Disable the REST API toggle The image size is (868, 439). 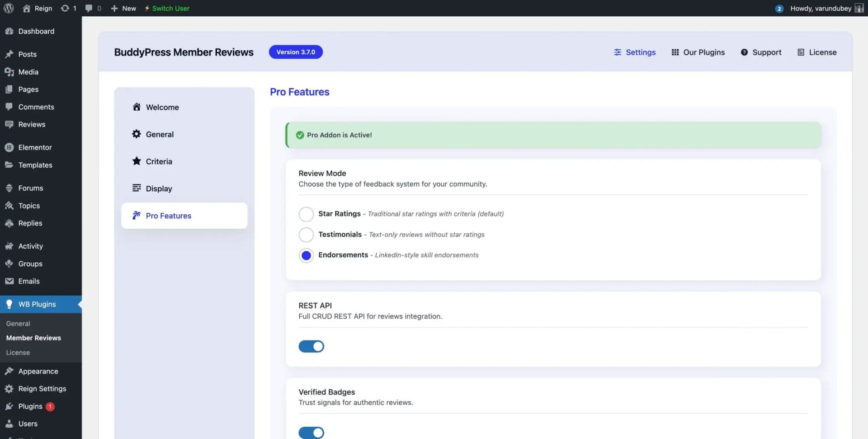311,346
